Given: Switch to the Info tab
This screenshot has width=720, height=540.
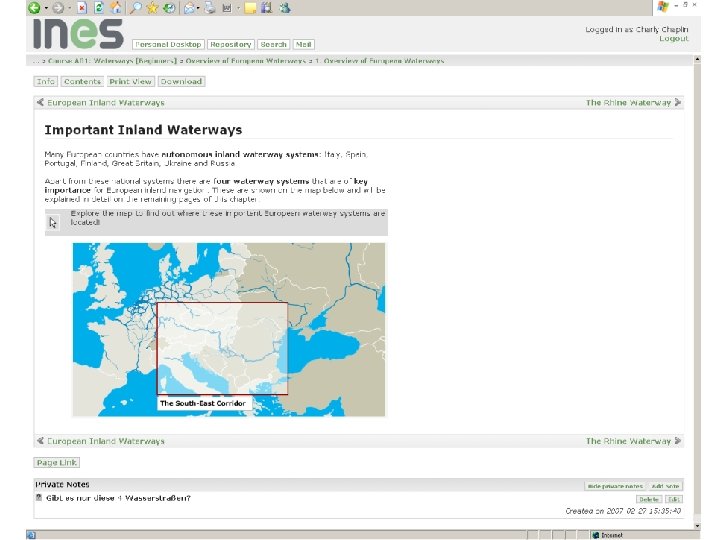Looking at the screenshot, I should point(45,82).
